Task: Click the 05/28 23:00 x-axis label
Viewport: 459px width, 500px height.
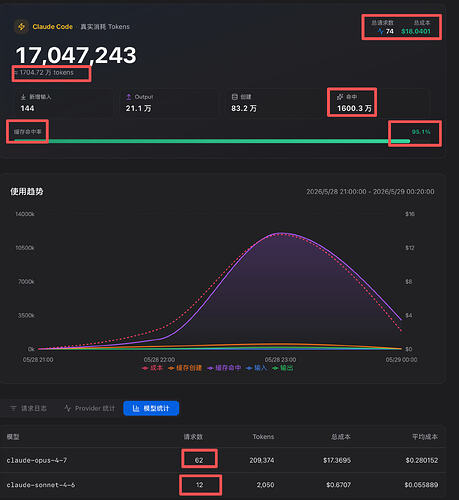Action: [x=280, y=360]
